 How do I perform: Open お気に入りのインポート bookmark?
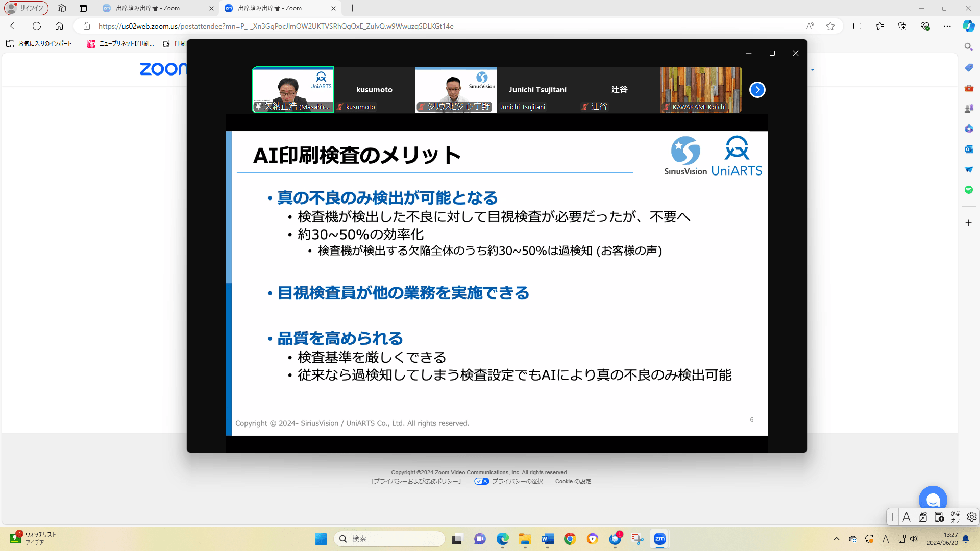pos(39,44)
